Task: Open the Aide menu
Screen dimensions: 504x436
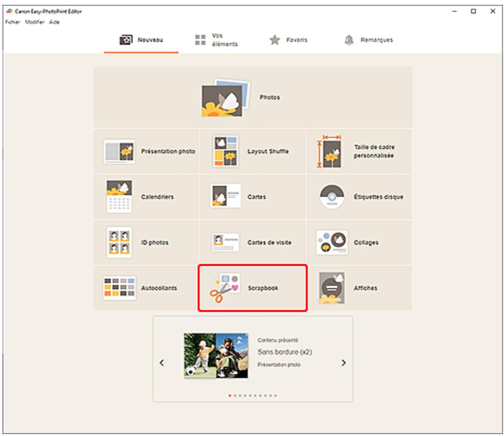Action: [x=54, y=22]
